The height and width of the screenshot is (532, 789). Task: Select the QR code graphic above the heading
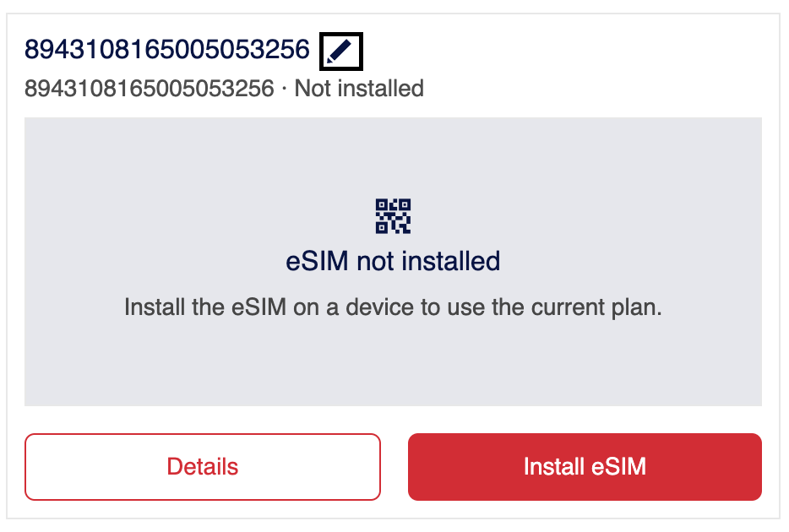click(393, 216)
